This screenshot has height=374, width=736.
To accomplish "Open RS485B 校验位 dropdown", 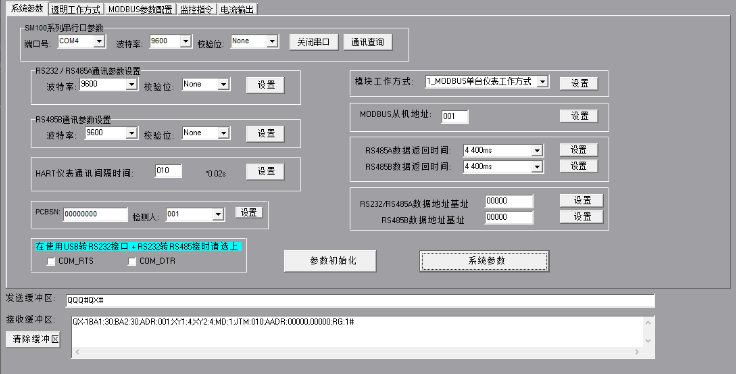I will [x=223, y=133].
